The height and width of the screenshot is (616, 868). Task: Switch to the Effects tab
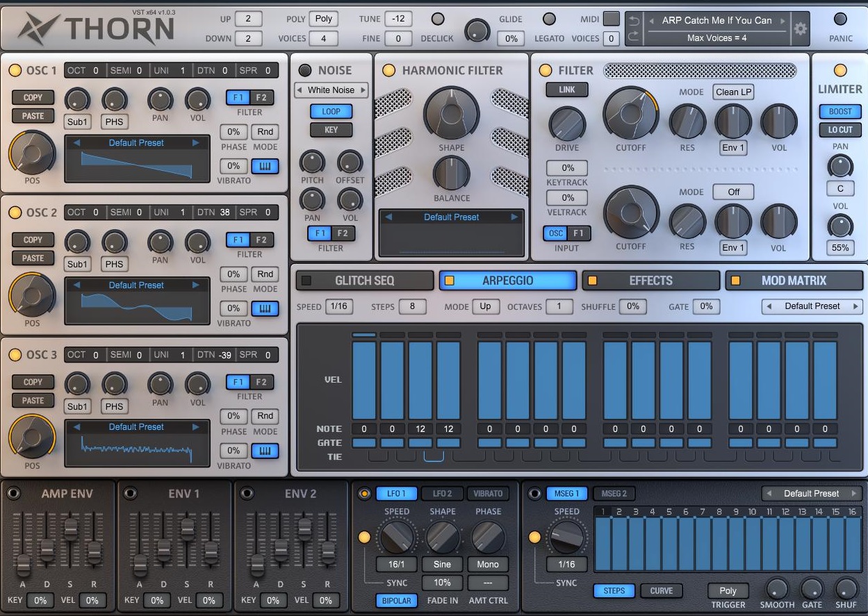pos(650,281)
